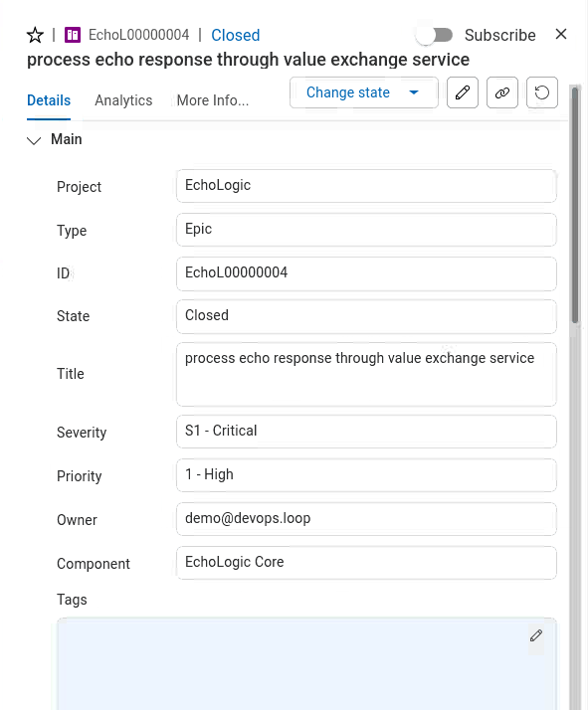The width and height of the screenshot is (588, 710).
Task: Edit tags with the pencil icon
Action: pyautogui.click(x=536, y=635)
